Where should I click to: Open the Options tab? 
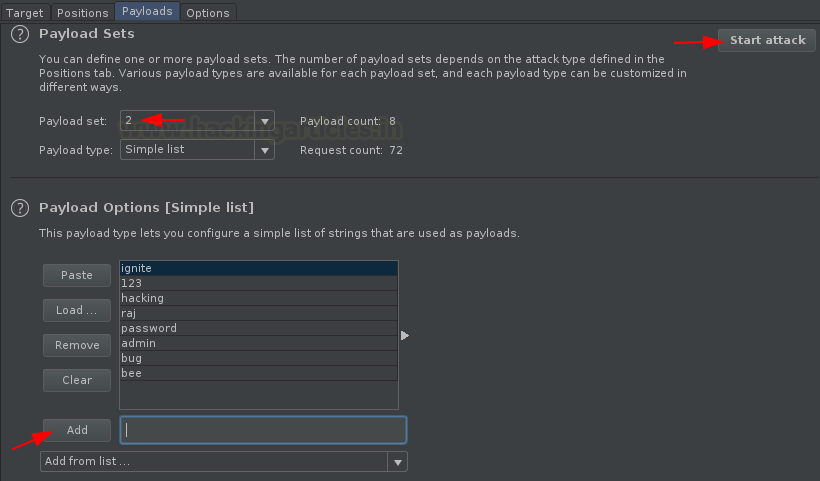(207, 13)
